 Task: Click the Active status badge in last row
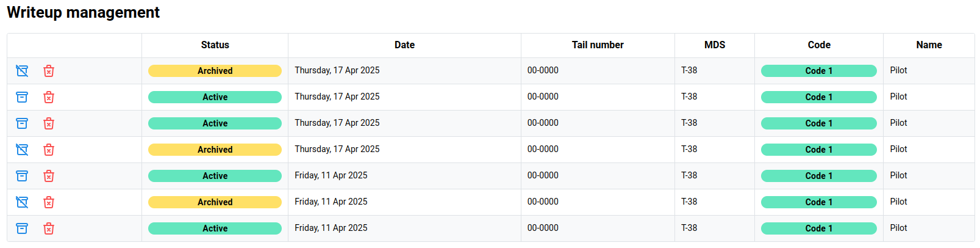[215, 228]
